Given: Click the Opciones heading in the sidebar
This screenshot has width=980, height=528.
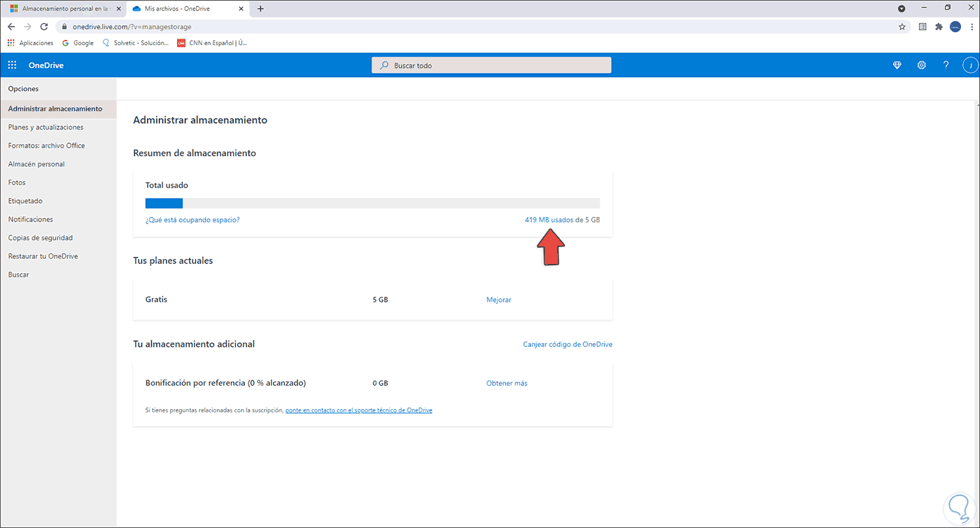Looking at the screenshot, I should [x=24, y=89].
